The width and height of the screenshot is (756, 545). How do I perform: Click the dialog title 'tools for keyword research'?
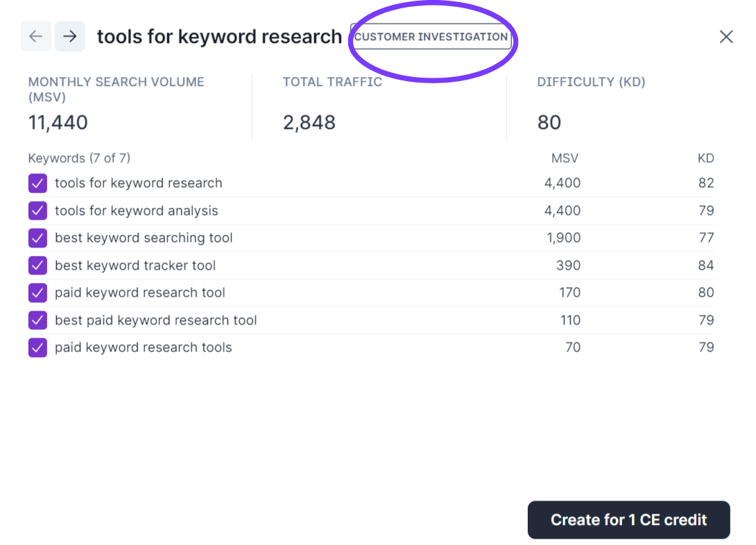(219, 37)
